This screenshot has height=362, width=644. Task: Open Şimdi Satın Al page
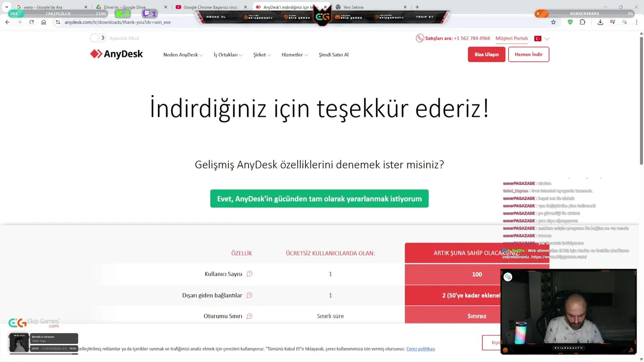(x=334, y=55)
